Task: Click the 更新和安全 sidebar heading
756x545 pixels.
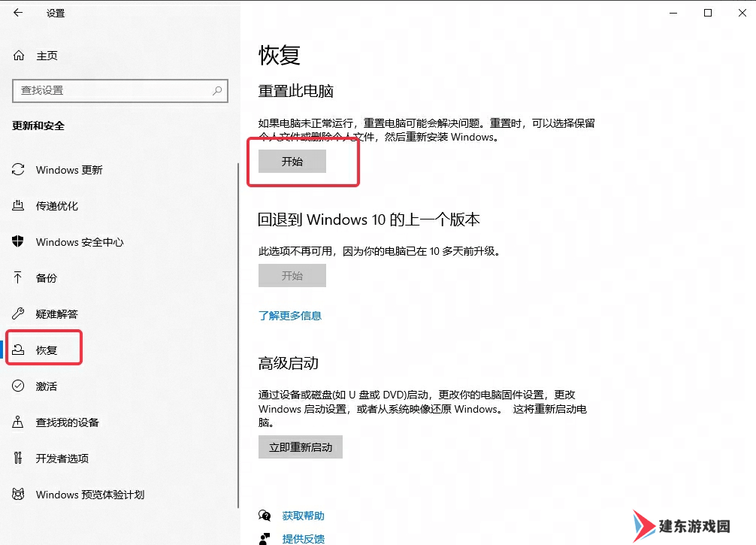Action: tap(38, 126)
